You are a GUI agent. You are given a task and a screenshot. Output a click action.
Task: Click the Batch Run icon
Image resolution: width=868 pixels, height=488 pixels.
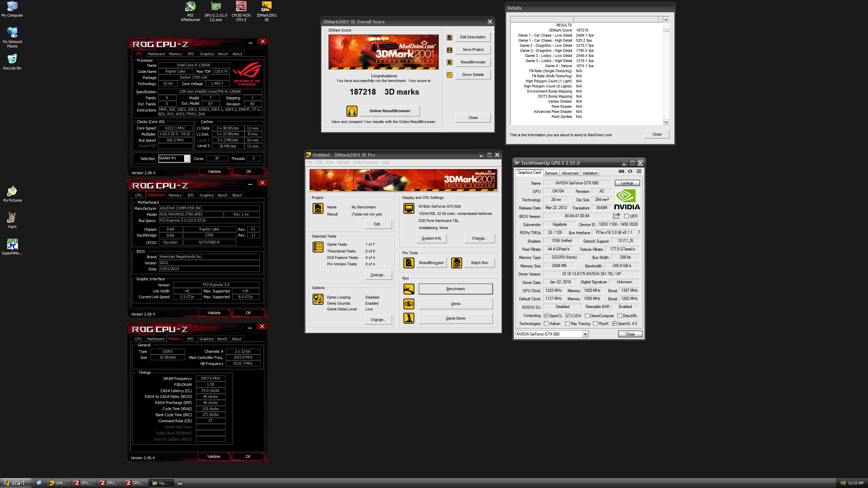click(456, 263)
